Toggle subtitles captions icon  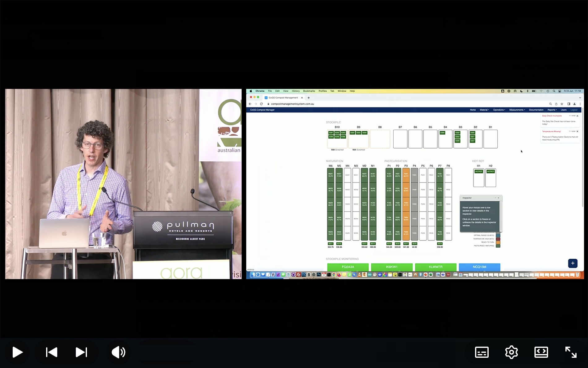[482, 352]
